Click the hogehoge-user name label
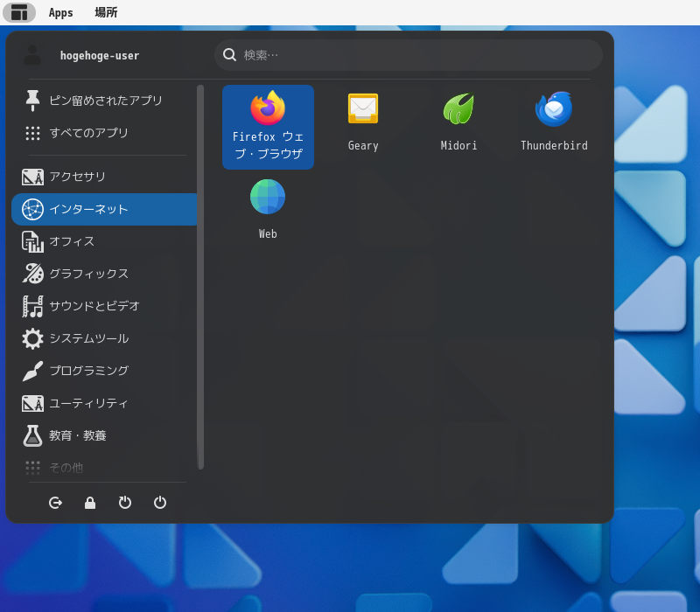This screenshot has width=700, height=612. [100, 56]
